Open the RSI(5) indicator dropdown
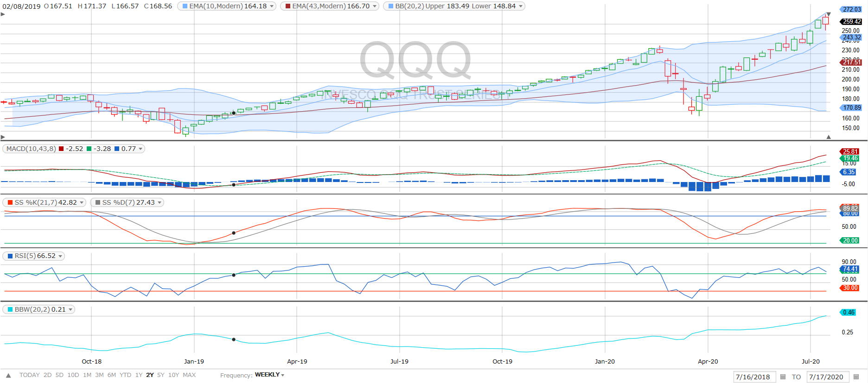Viewport: 868px width, 383px height. pos(60,256)
